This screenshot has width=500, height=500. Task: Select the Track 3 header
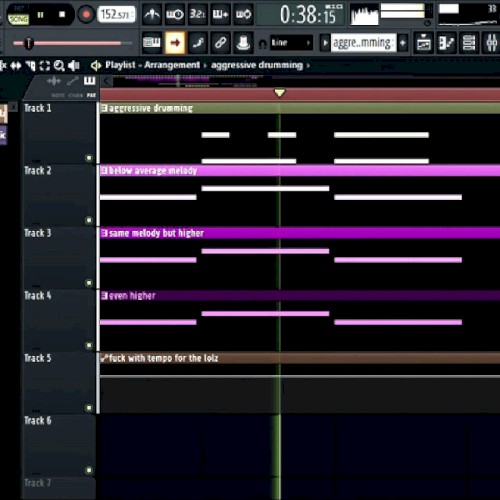click(x=59, y=258)
